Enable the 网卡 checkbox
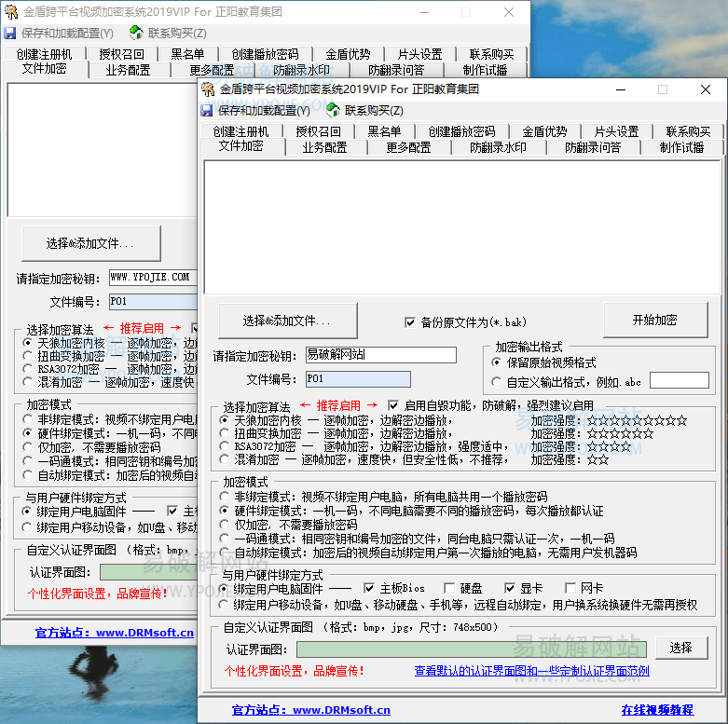 tap(570, 589)
